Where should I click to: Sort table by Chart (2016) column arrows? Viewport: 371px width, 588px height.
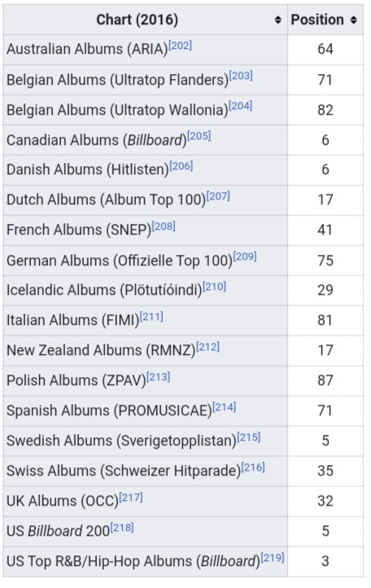(x=277, y=20)
